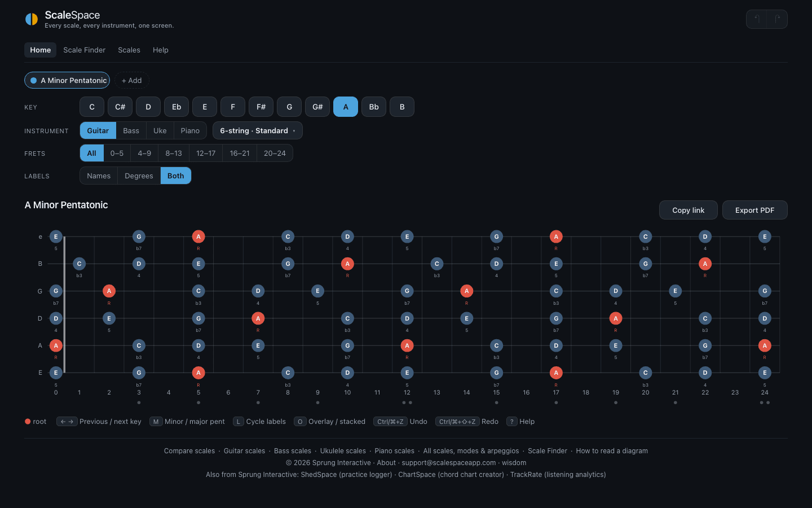Image resolution: width=812 pixels, height=508 pixels.
Task: Change key to Eb
Action: coord(176,107)
